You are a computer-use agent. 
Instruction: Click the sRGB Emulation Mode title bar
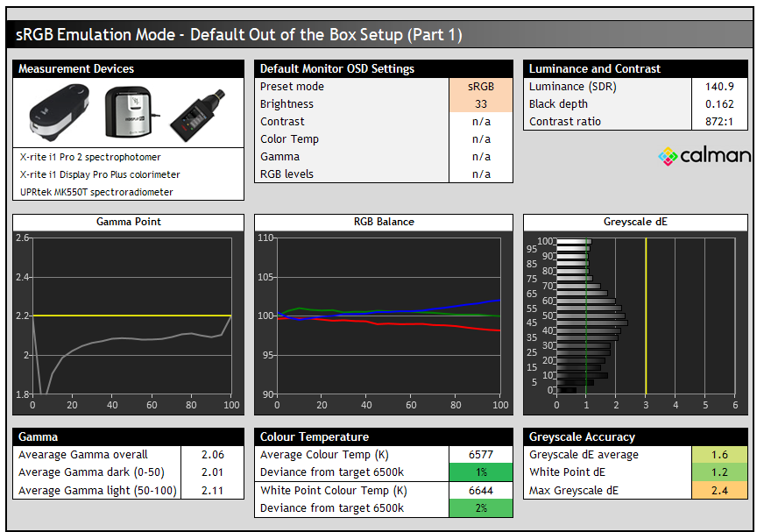pyautogui.click(x=382, y=35)
